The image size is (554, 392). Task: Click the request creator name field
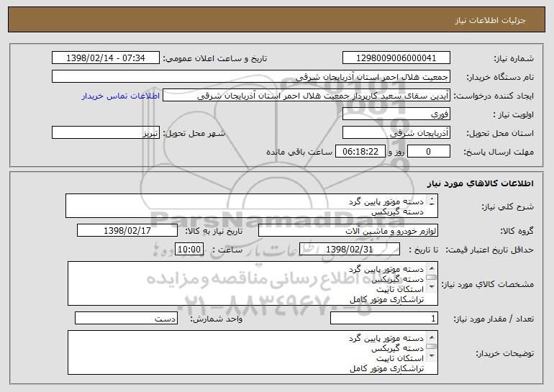pyautogui.click(x=306, y=96)
